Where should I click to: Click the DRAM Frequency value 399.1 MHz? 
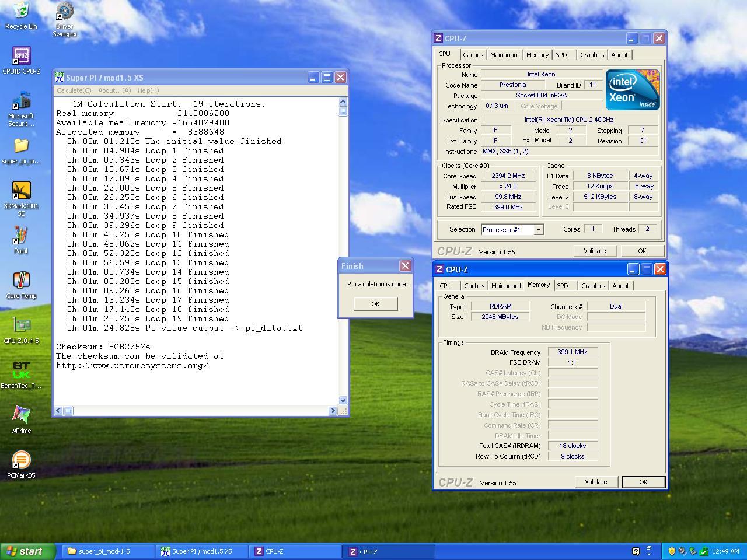pyautogui.click(x=573, y=352)
